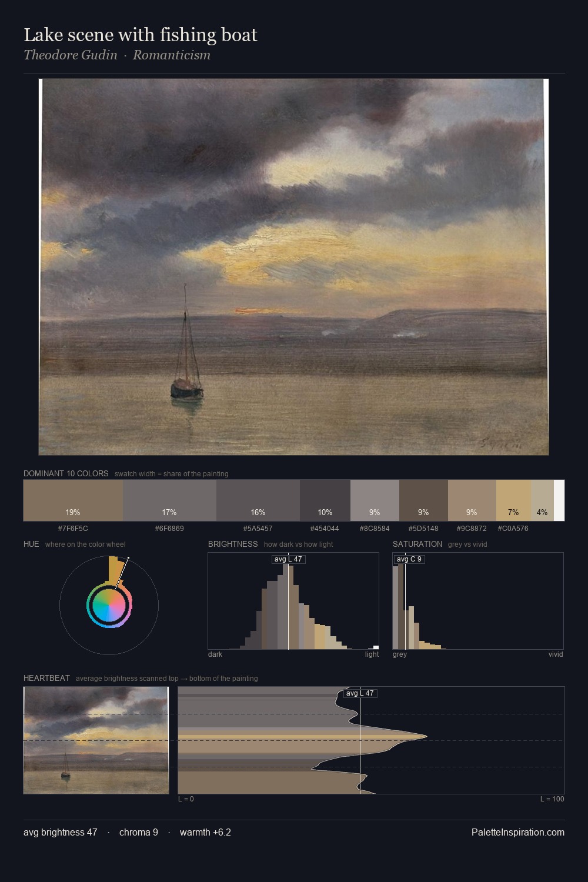The height and width of the screenshot is (882, 588).
Task: Click 'where on the color wheel' caption
Action: click(x=85, y=544)
